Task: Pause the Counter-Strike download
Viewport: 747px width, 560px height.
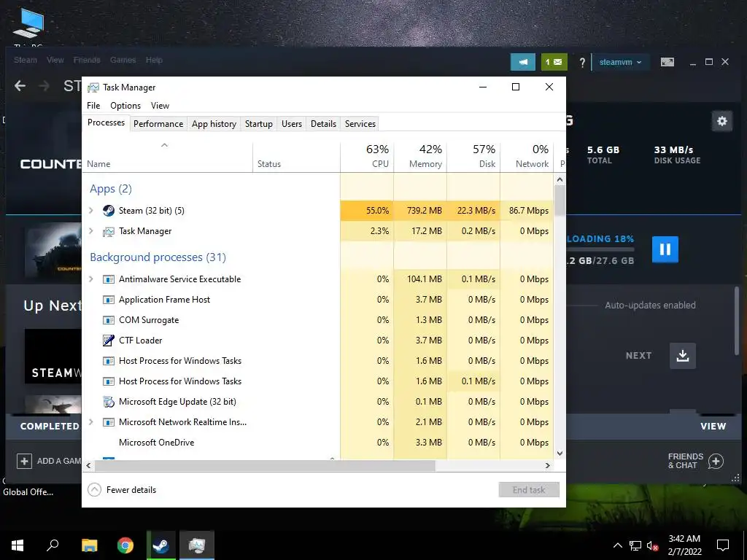Action: coord(665,249)
